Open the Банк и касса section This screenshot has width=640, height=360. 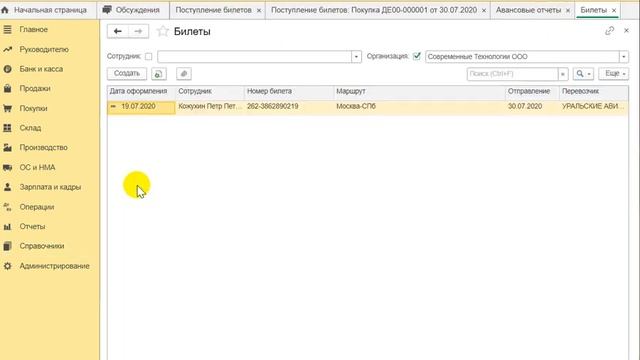(x=41, y=69)
